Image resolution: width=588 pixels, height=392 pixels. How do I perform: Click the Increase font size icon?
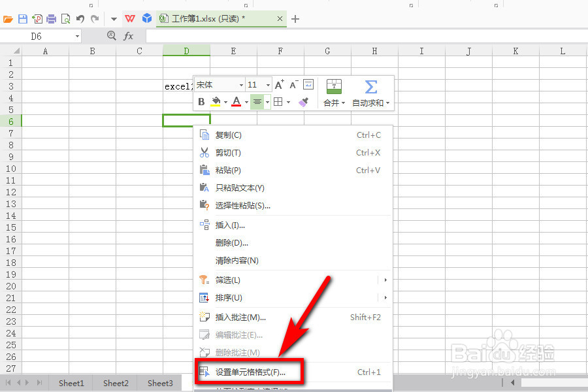tap(278, 84)
